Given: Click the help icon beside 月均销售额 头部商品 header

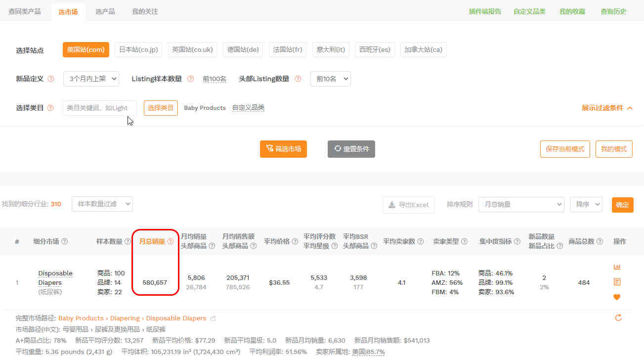Looking at the screenshot, I should (254, 246).
